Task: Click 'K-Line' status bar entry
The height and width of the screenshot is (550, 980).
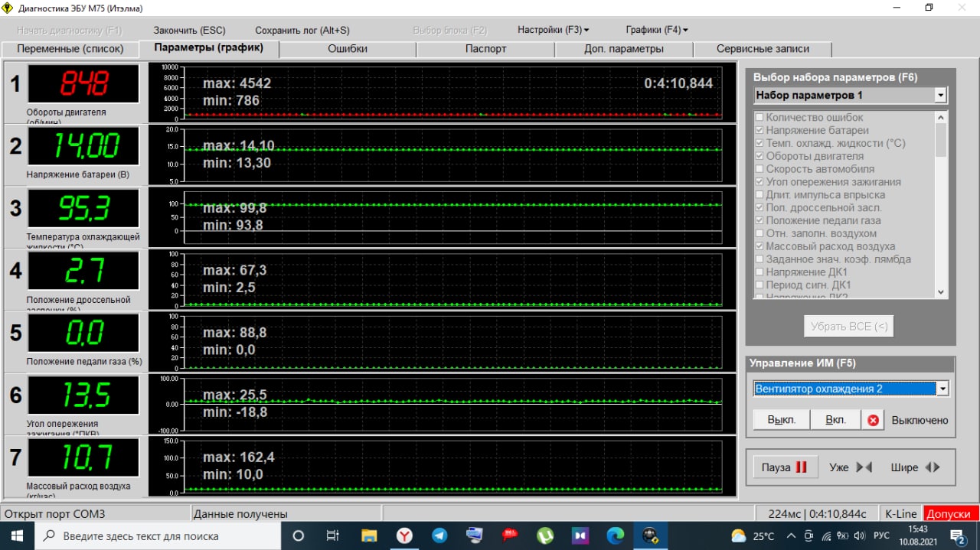Action: tap(900, 514)
